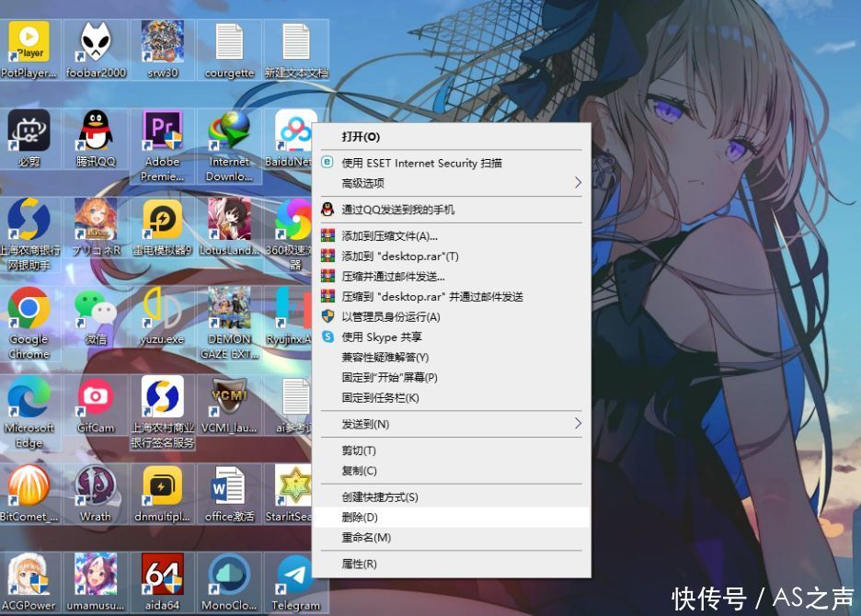Select the 腾讯QQ penguin icon
Screen dimensions: 861x616
click(x=96, y=138)
